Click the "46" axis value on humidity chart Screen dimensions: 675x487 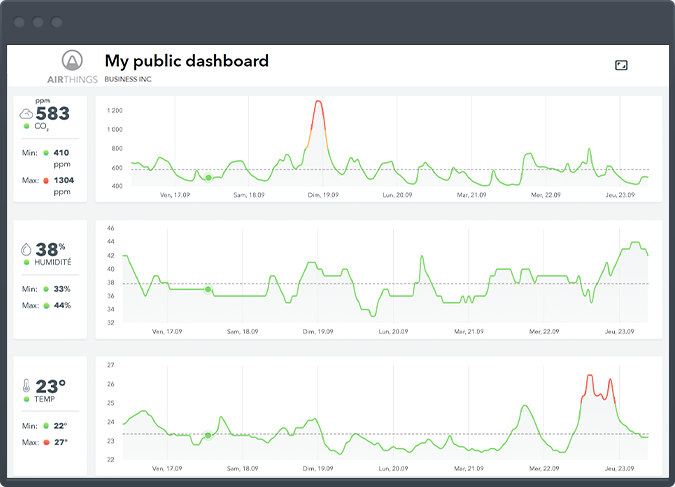click(111, 228)
